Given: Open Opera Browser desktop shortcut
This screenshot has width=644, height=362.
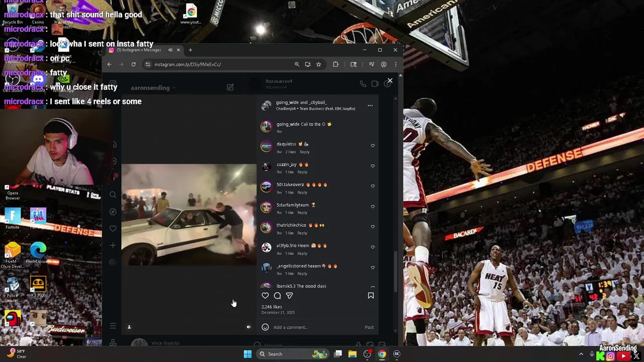Looking at the screenshot, I should [13, 192].
